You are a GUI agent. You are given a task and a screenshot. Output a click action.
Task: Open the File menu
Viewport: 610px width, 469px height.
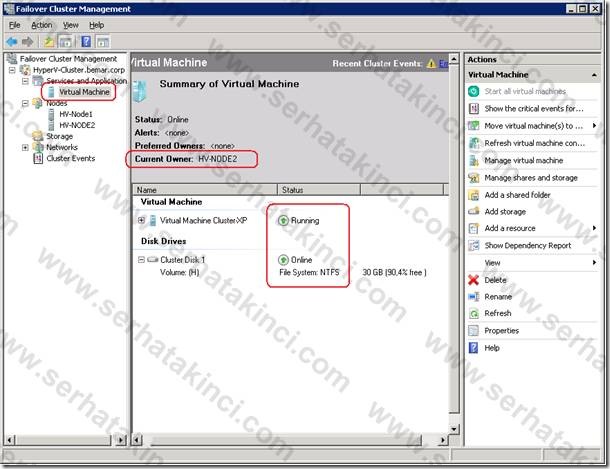pos(14,25)
